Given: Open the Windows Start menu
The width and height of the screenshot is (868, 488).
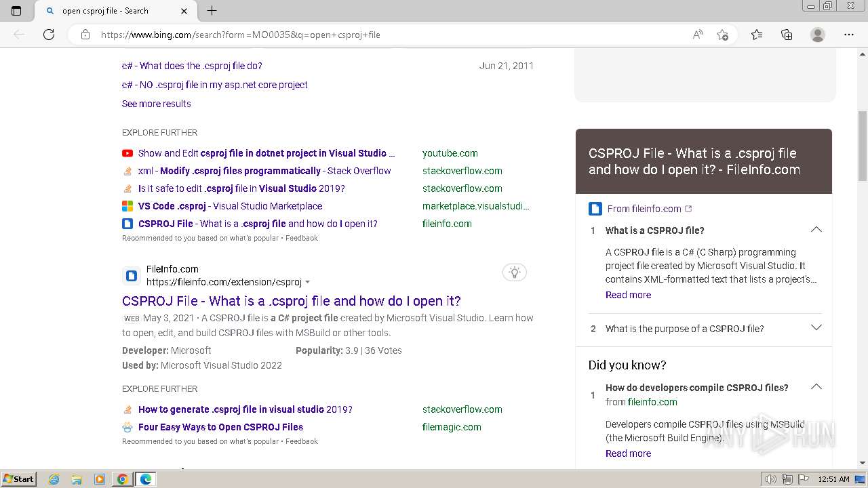Looking at the screenshot, I should (18, 479).
